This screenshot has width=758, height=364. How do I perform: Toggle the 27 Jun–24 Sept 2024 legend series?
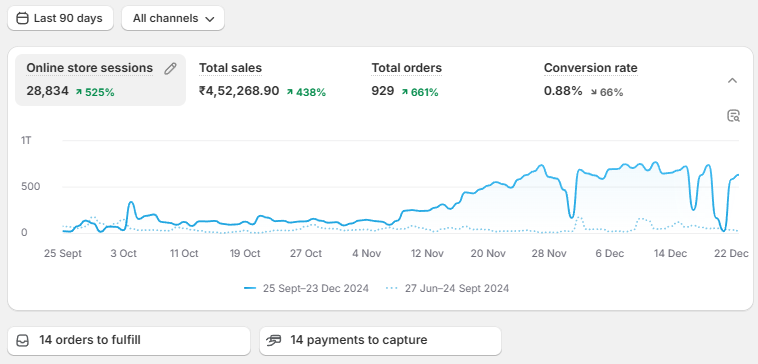447,289
